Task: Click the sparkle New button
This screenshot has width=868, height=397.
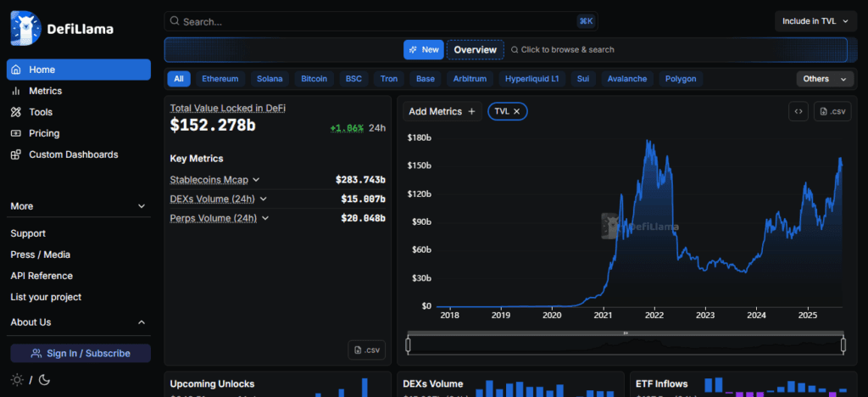Action: (424, 50)
